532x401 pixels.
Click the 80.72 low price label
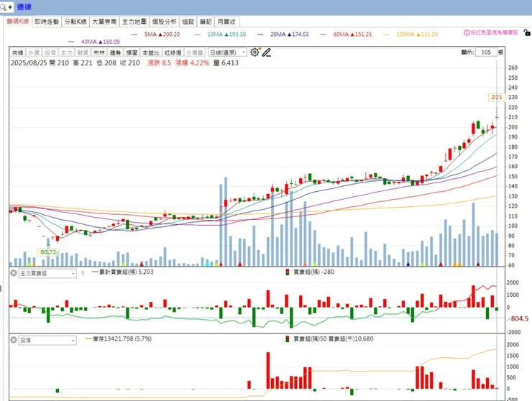coord(48,252)
